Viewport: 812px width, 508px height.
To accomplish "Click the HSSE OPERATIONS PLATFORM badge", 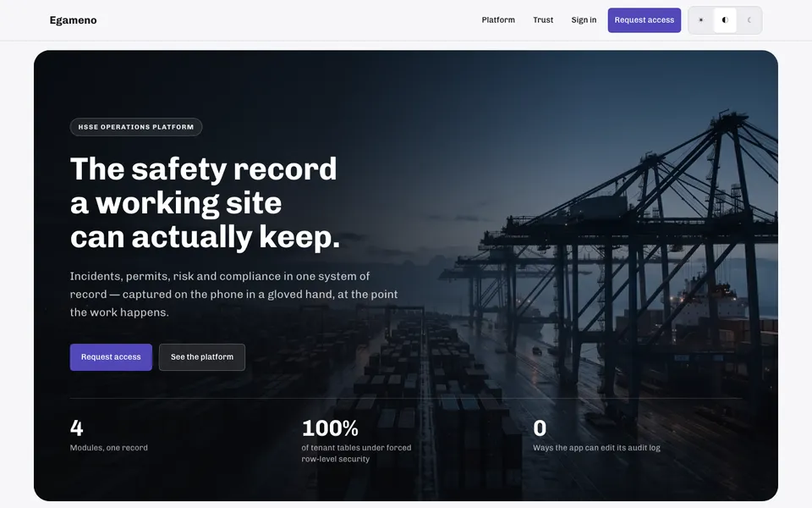I will coord(135,127).
